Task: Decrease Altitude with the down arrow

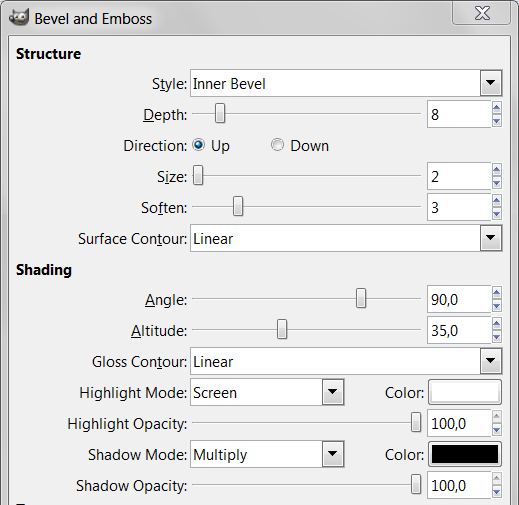Action: [497, 337]
